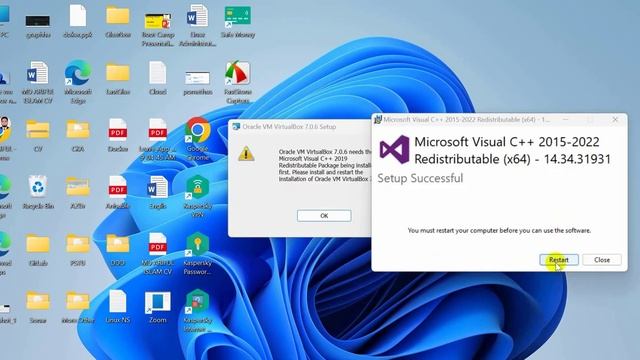Click the 'Setup Successful' heading
The image size is (640, 360).
point(420,178)
